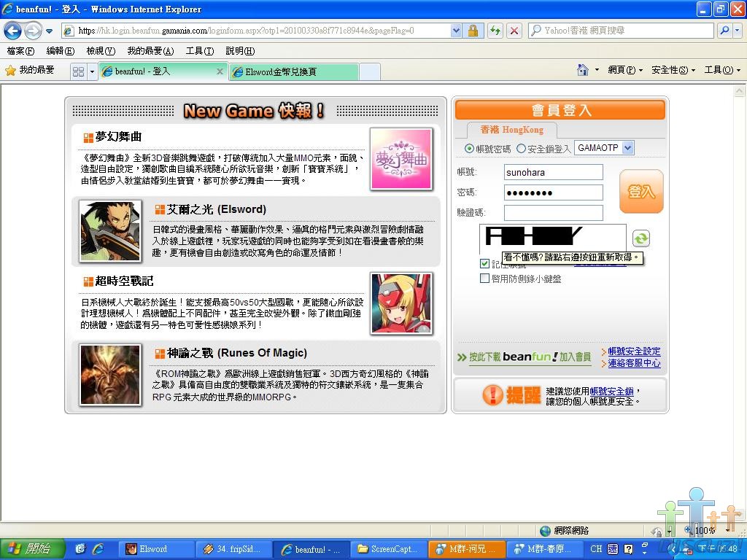Click the 夢幻舞曲 game title
747x560 pixels.
pos(119,137)
